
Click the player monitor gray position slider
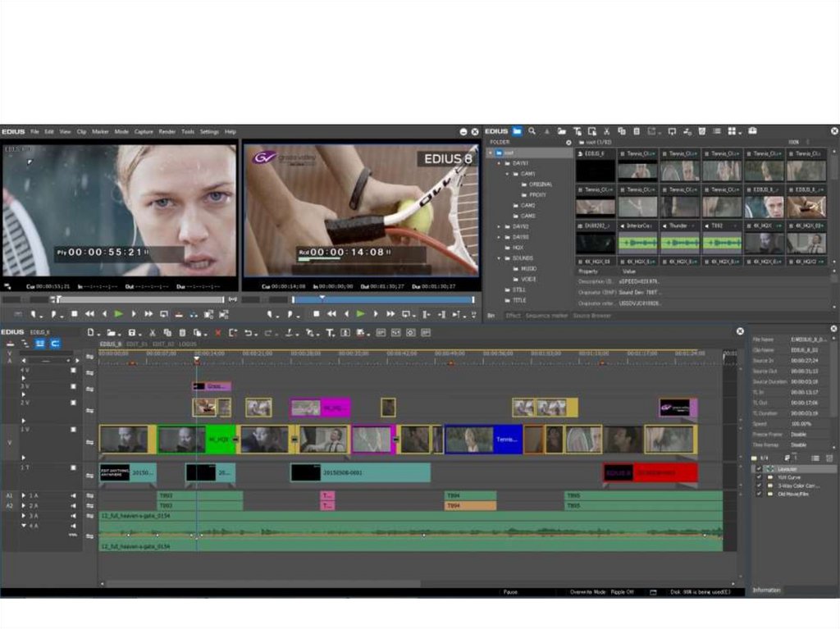click(140, 299)
